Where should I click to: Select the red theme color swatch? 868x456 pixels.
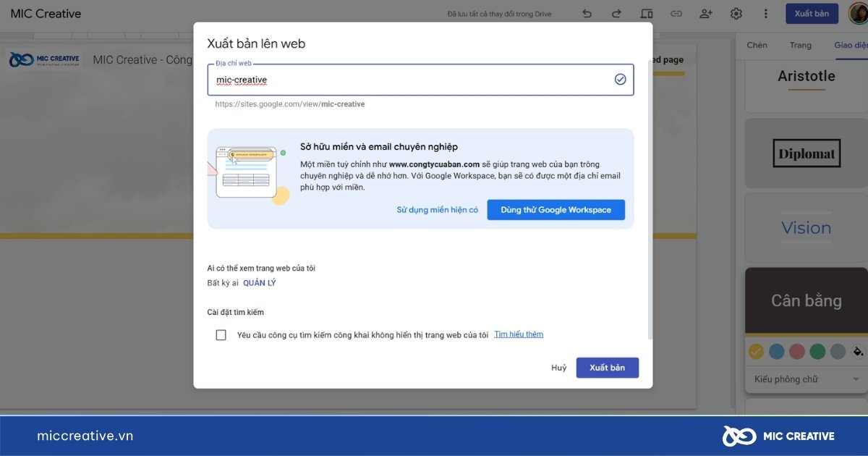[x=797, y=352]
